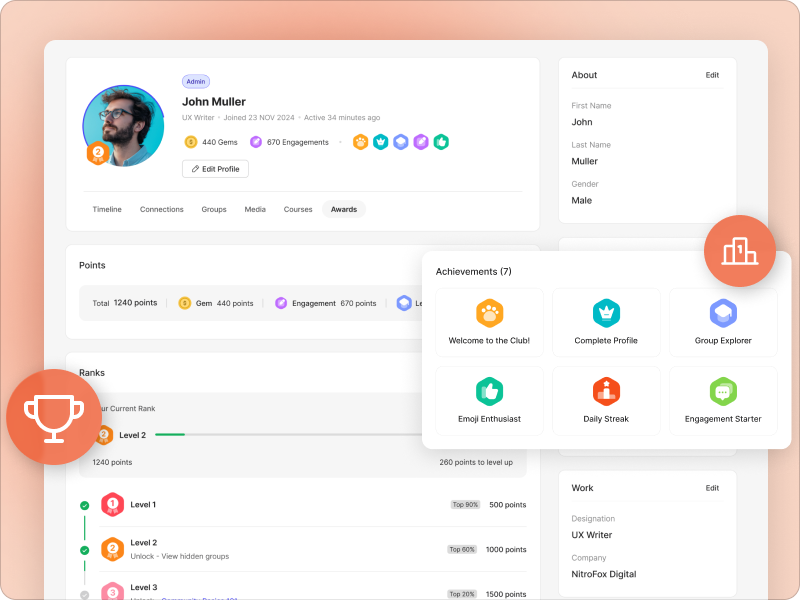Click the orange rank 2 badge on avatar

(98, 153)
